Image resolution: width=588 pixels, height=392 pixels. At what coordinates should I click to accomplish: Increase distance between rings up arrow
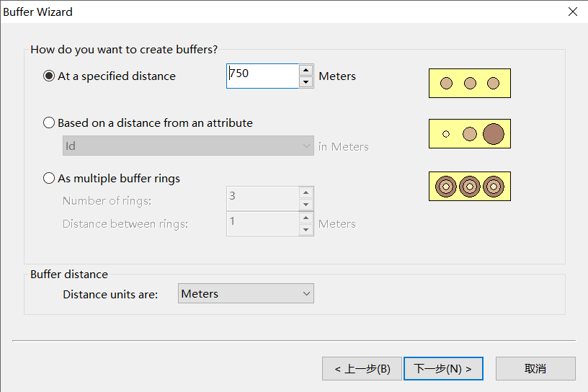pos(306,218)
